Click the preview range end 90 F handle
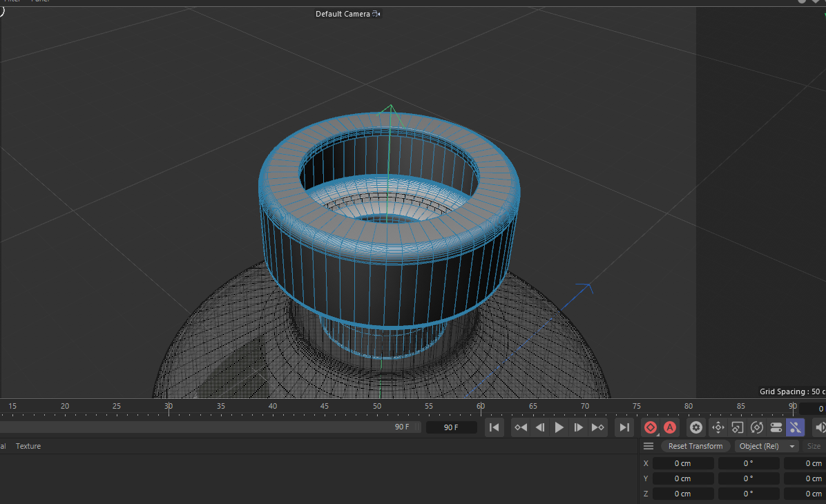The height and width of the screenshot is (504, 826). (x=402, y=427)
